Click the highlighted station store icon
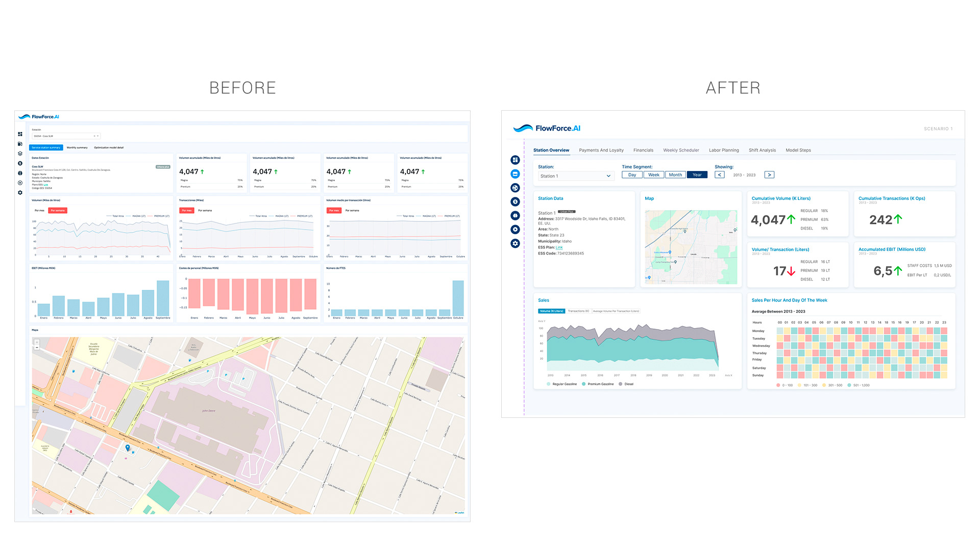This screenshot has width=980, height=551. coord(515,174)
